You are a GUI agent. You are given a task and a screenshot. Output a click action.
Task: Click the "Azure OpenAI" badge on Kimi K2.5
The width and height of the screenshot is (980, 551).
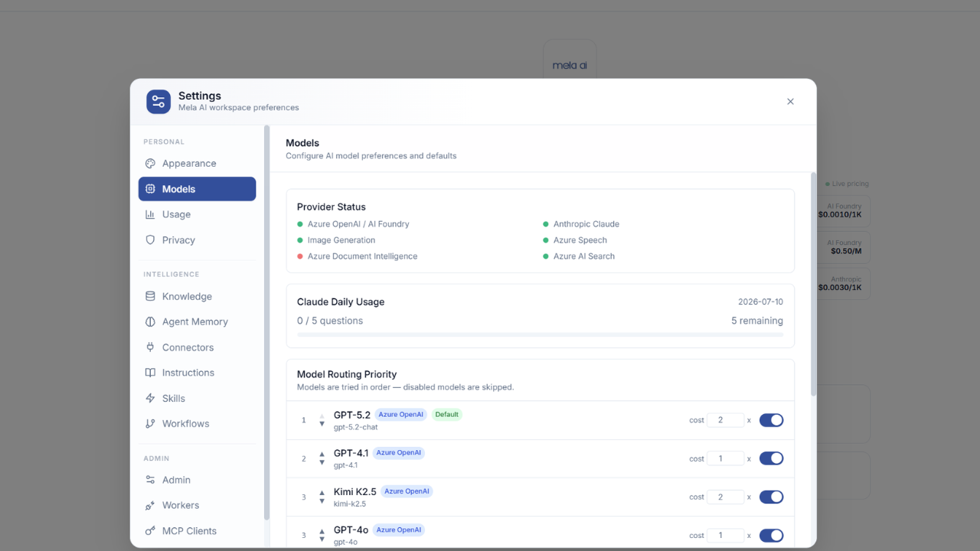pos(407,491)
